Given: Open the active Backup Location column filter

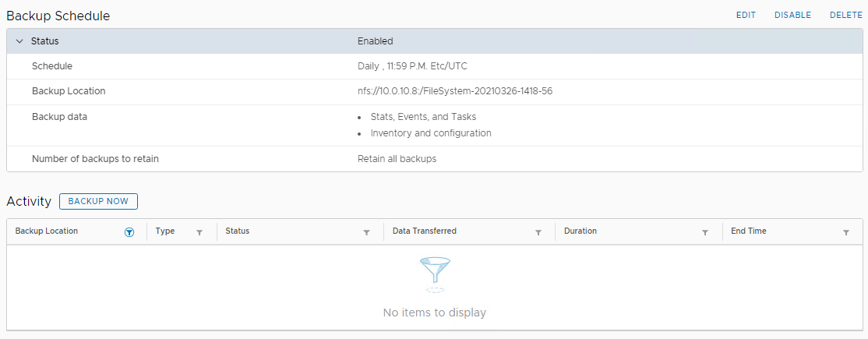Looking at the screenshot, I should click(130, 232).
